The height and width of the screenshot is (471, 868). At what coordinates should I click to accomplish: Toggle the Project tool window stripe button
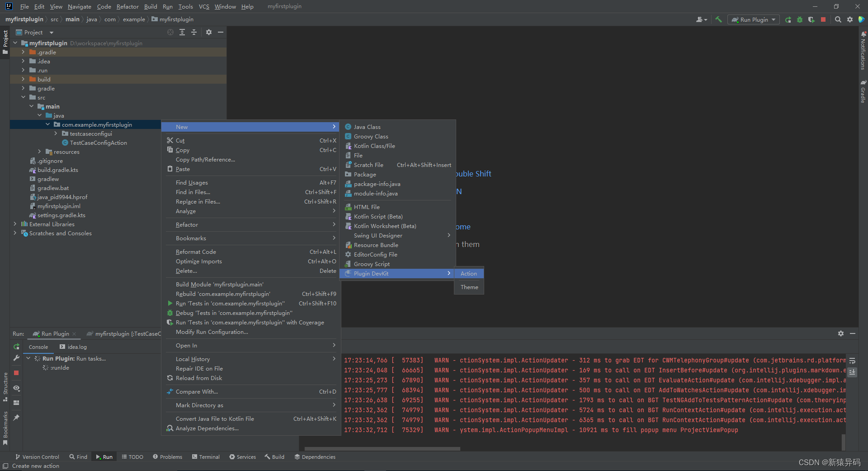[x=5, y=42]
